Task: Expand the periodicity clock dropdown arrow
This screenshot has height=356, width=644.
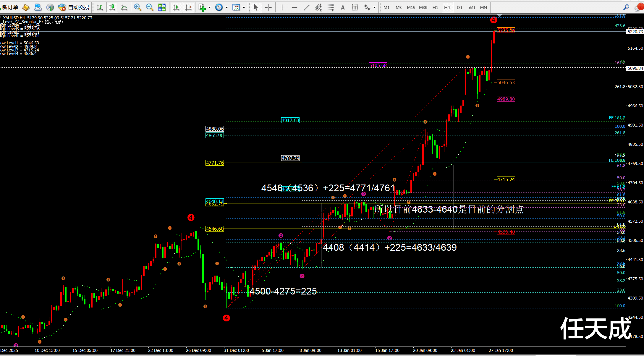Action: point(226,7)
